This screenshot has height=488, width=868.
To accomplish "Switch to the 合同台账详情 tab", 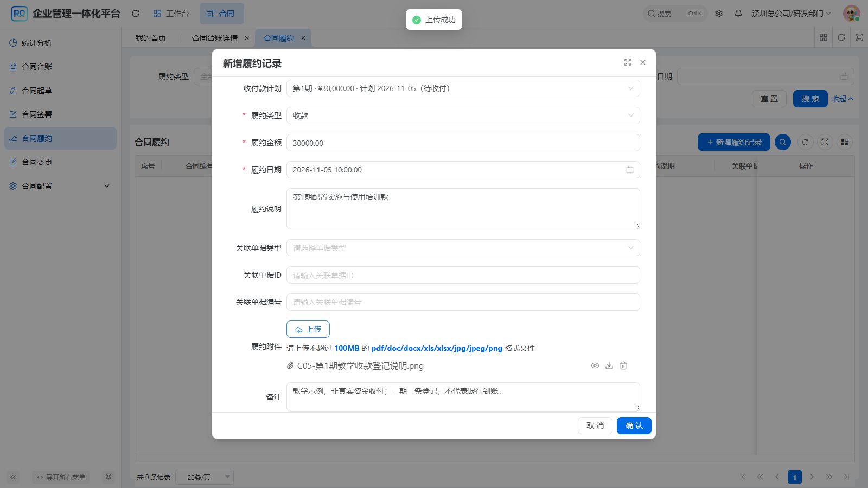I will (215, 38).
